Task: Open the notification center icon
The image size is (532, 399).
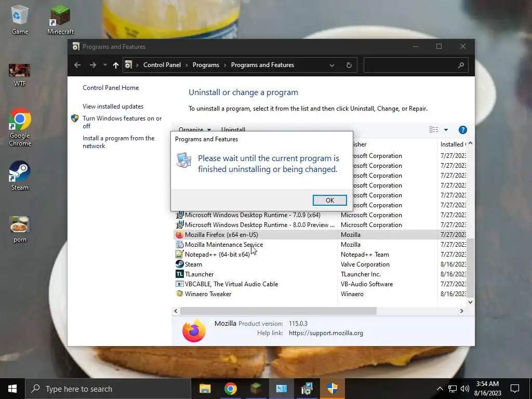Action: pos(515,389)
